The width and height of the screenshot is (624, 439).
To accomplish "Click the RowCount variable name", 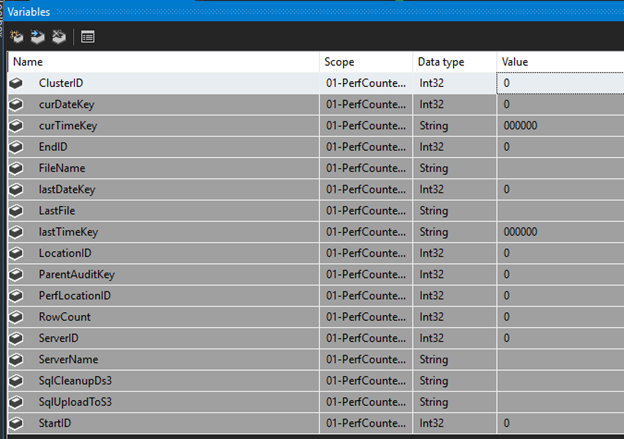I will pos(65,317).
